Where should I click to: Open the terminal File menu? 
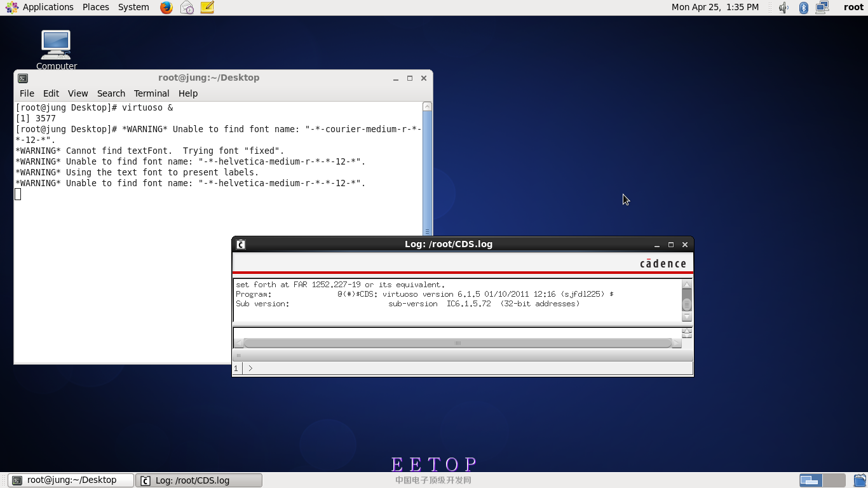pyautogui.click(x=27, y=93)
